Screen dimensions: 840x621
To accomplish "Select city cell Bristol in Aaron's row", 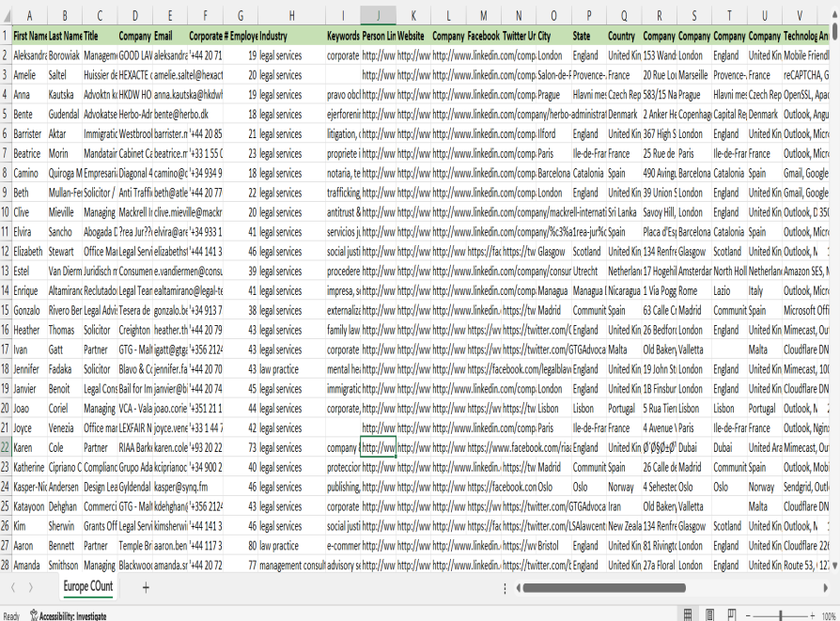I will click(553, 546).
